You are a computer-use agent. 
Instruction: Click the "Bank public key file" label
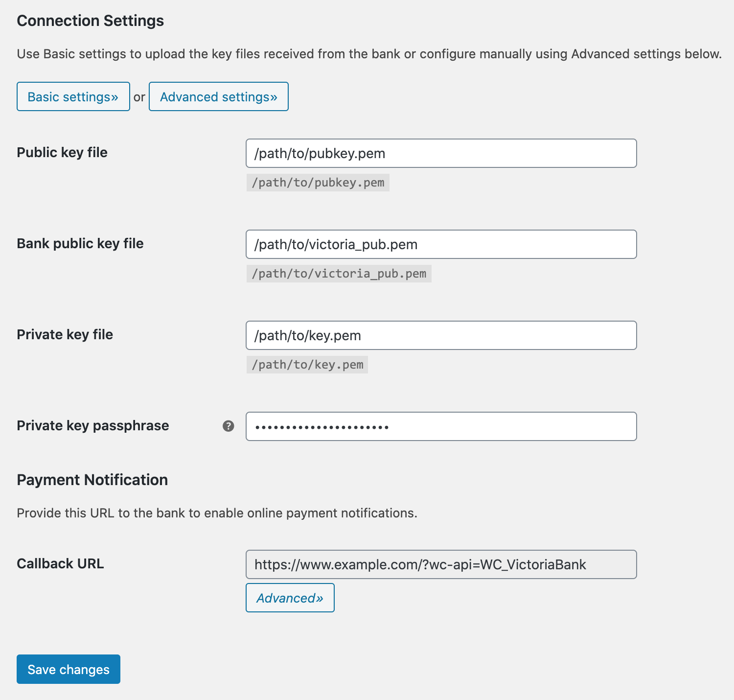coord(80,243)
